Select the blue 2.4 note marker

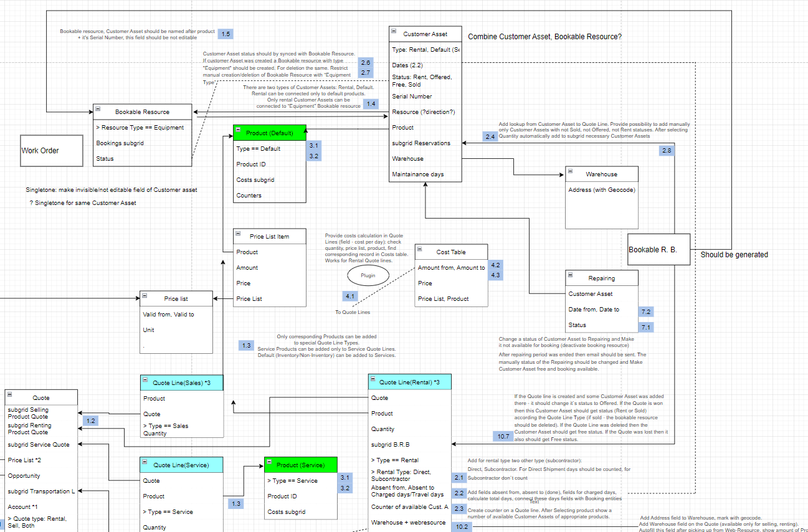(x=490, y=136)
